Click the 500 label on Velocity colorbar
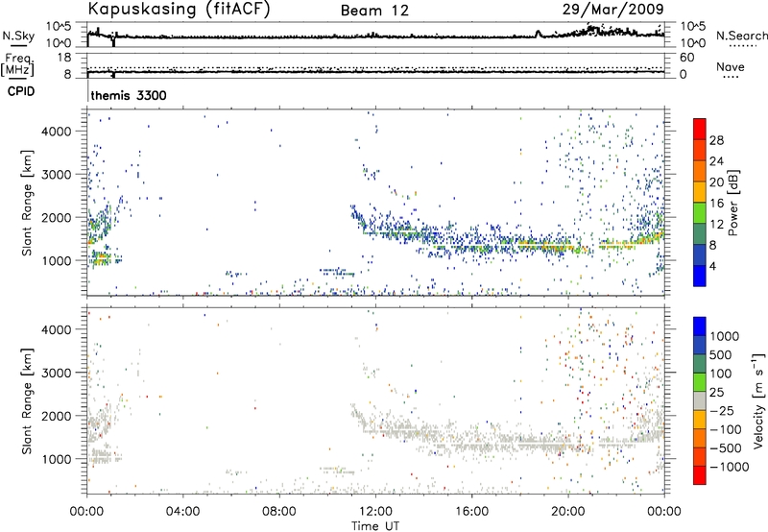 pyautogui.click(x=721, y=355)
